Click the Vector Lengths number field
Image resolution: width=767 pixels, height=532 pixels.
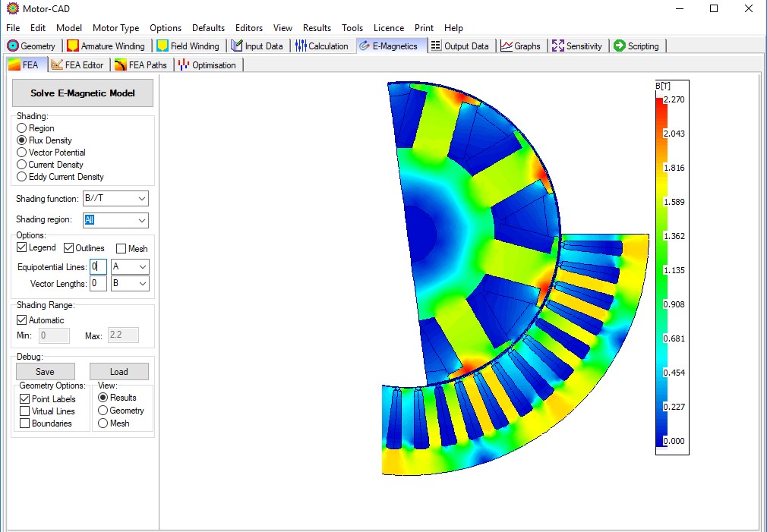[98, 283]
